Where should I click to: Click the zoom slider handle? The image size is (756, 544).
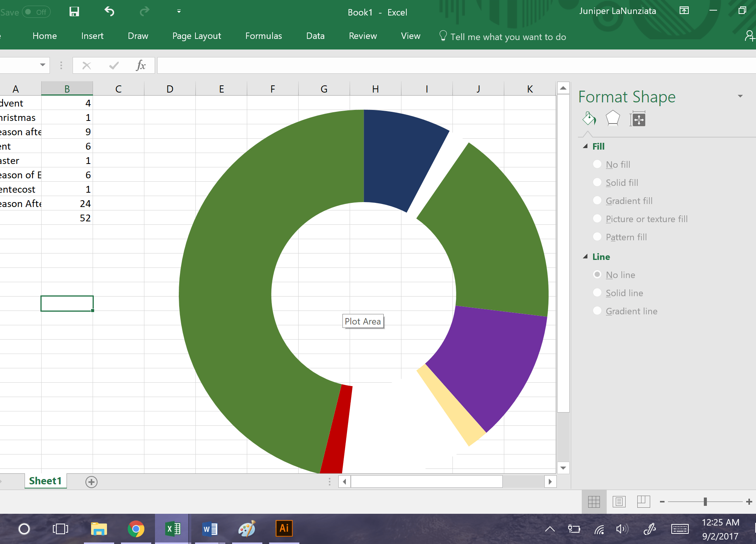click(x=705, y=502)
